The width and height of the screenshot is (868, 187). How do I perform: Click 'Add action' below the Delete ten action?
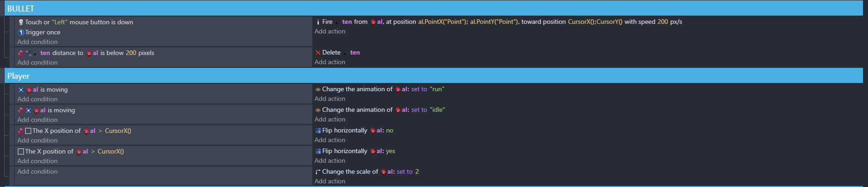330,62
